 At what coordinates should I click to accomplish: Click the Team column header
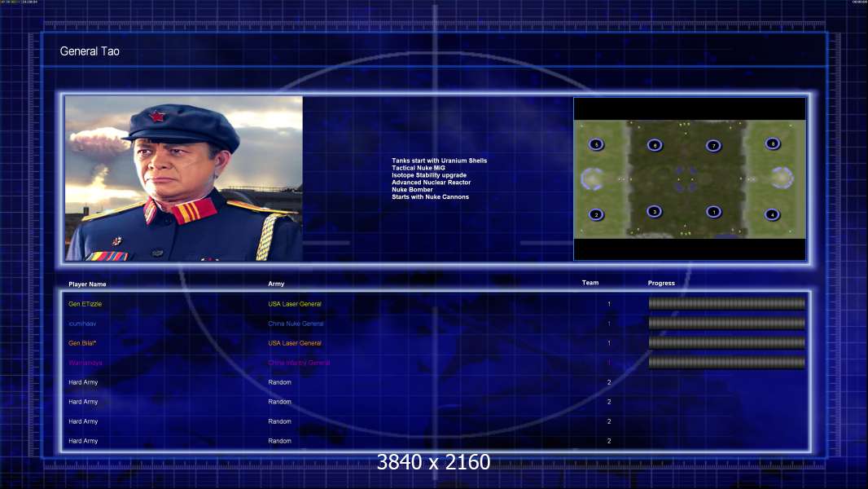click(x=590, y=283)
